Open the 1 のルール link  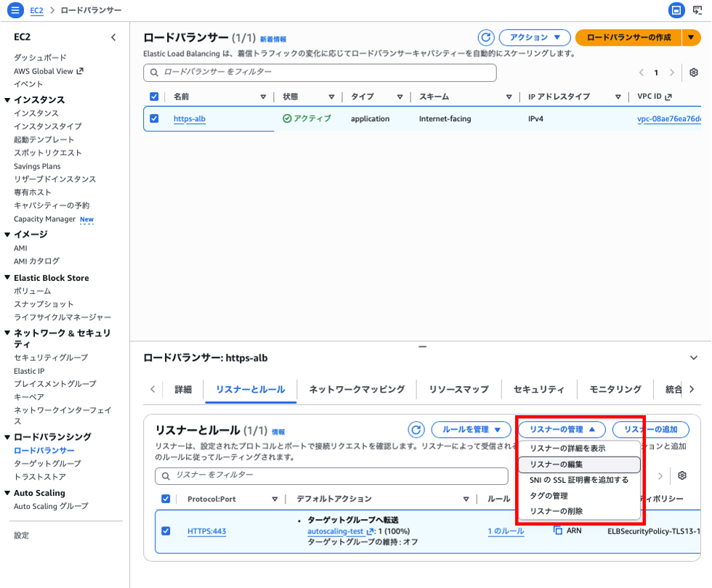pyautogui.click(x=506, y=531)
